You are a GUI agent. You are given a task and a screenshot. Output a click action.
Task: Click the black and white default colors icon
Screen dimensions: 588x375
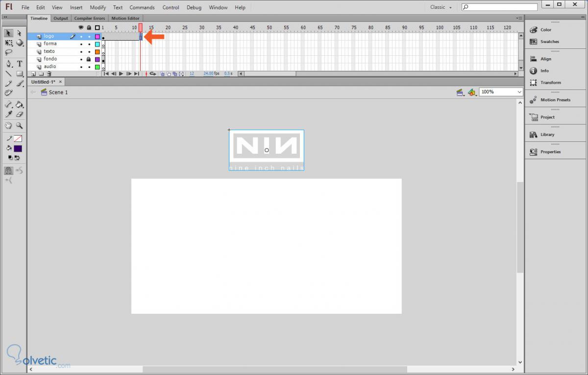point(10,158)
